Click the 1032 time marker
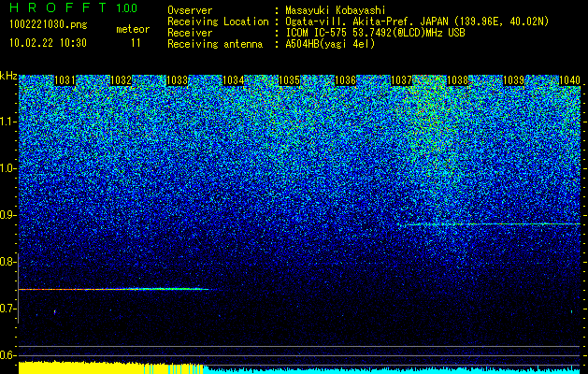 122,80
